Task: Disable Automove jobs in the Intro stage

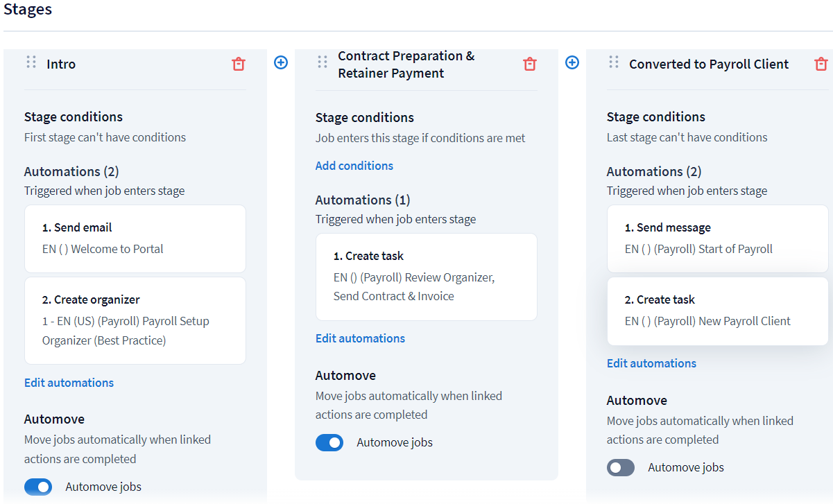Action: [38, 487]
